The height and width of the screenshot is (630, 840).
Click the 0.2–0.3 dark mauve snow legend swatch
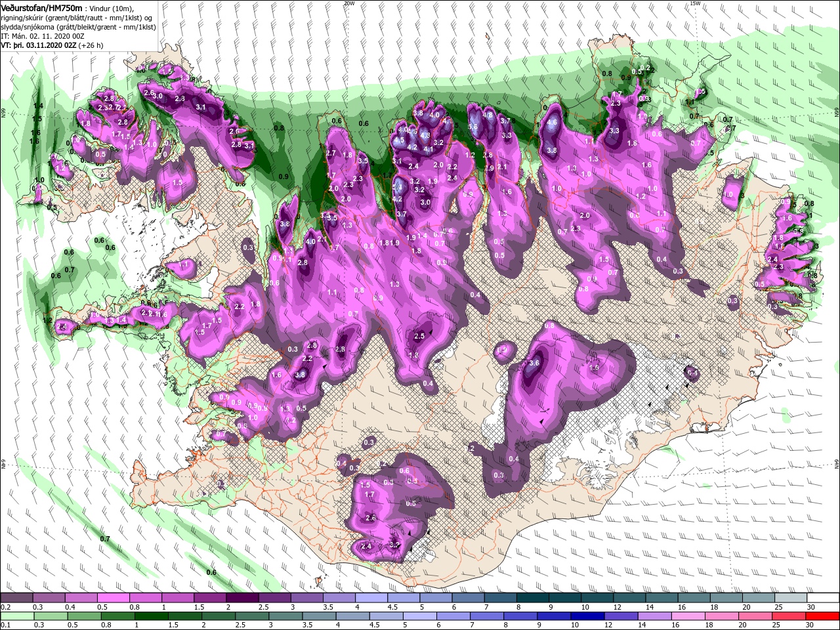pyautogui.click(x=16, y=598)
